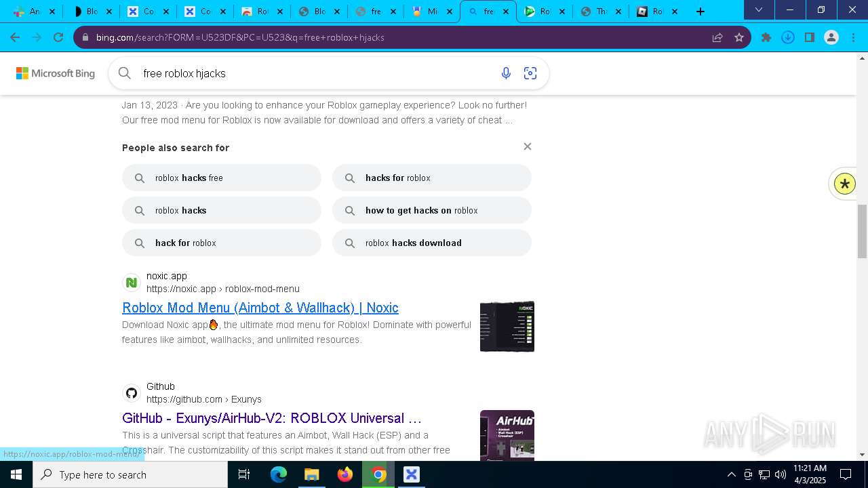
Task: Open 'Roblox Mod Menu (Aimbot & Wallhack)' result
Action: [x=260, y=308]
